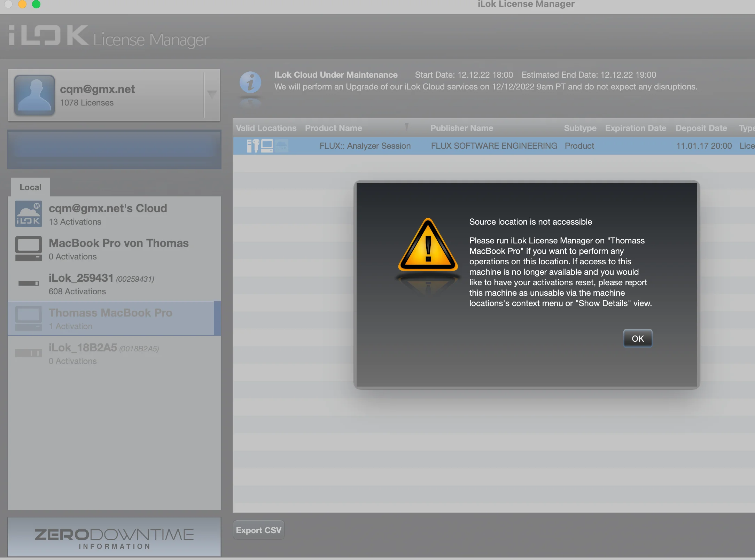This screenshot has width=755, height=560.
Task: Click the 608 Activations text
Action: click(77, 291)
